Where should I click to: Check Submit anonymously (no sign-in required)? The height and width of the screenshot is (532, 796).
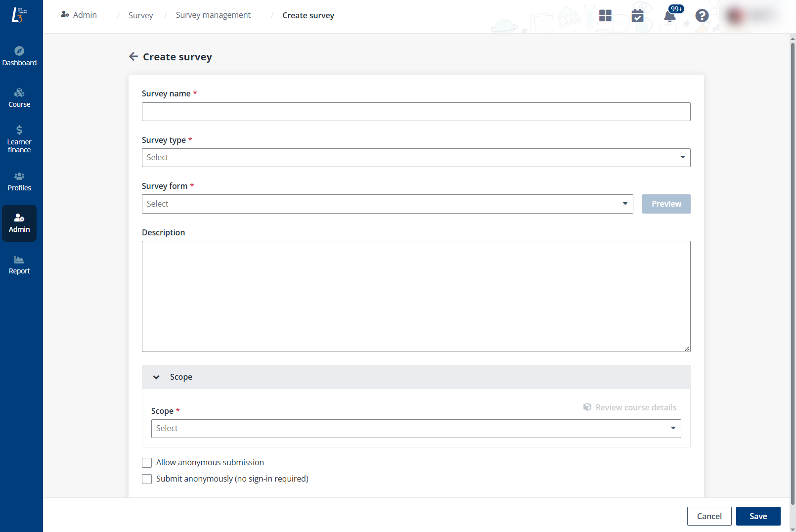coord(147,479)
